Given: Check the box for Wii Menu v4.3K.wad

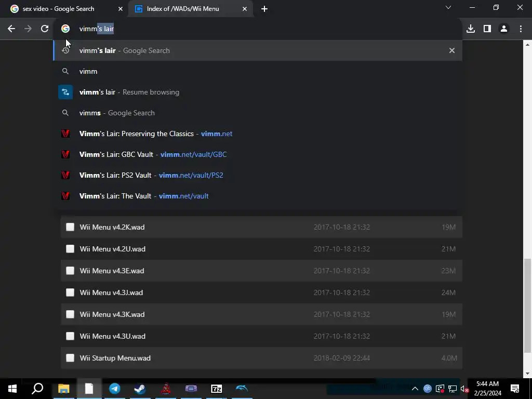Looking at the screenshot, I should (70, 314).
